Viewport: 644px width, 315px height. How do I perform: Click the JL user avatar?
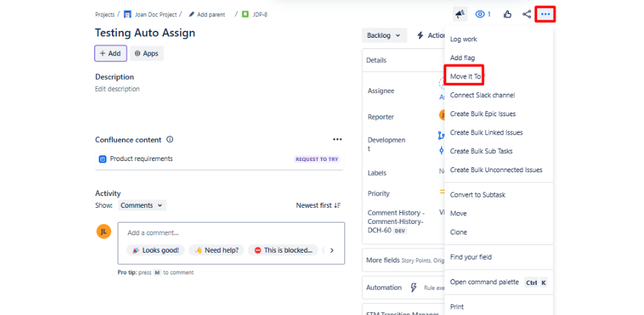(x=104, y=231)
